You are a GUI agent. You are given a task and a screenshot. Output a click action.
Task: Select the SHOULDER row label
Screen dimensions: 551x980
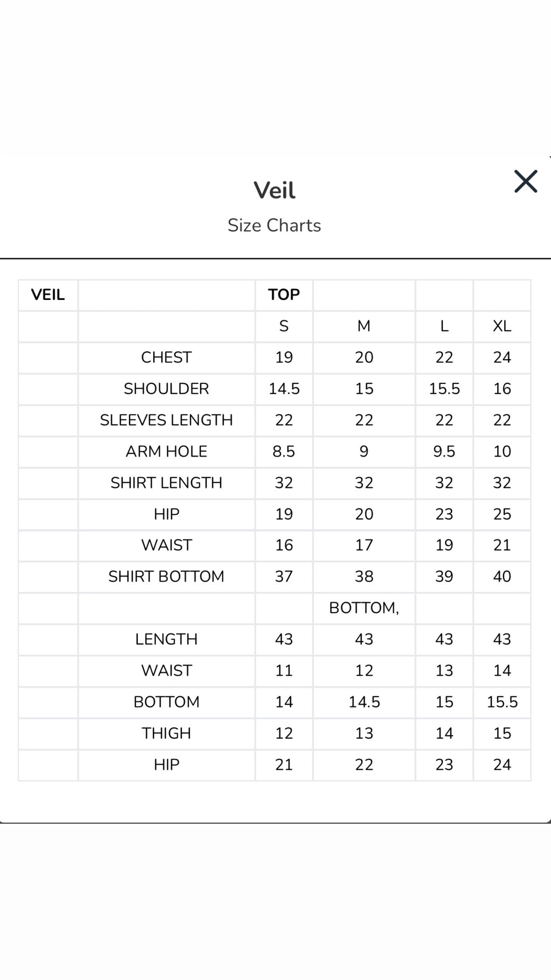pyautogui.click(x=166, y=388)
